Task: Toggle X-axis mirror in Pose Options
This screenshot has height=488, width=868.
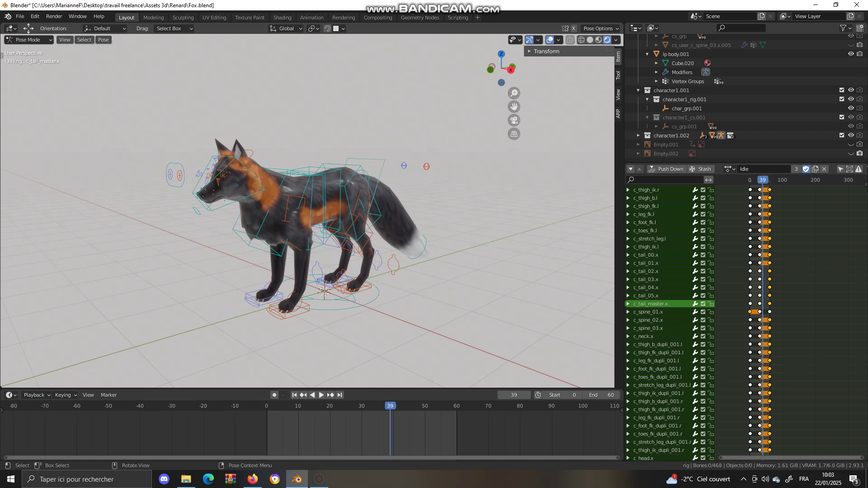Action: (x=574, y=28)
